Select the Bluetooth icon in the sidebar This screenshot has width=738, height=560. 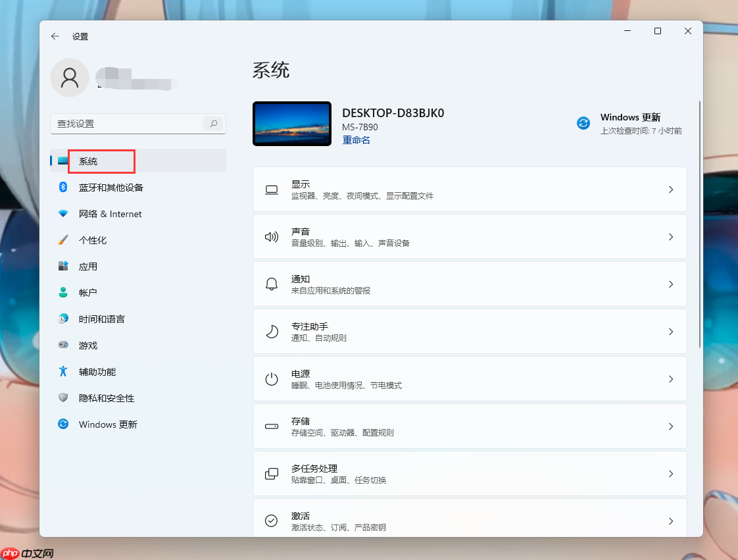coord(63,187)
